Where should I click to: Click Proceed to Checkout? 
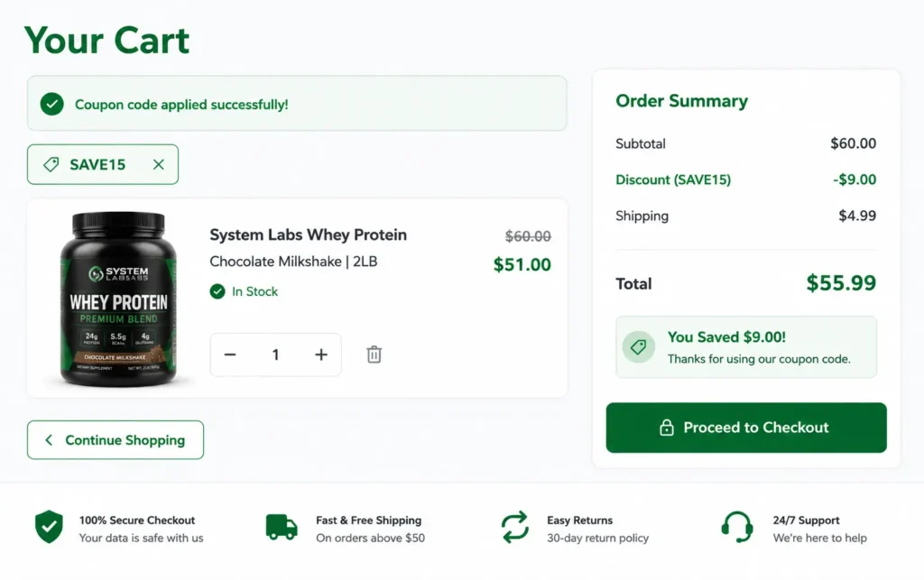click(746, 428)
